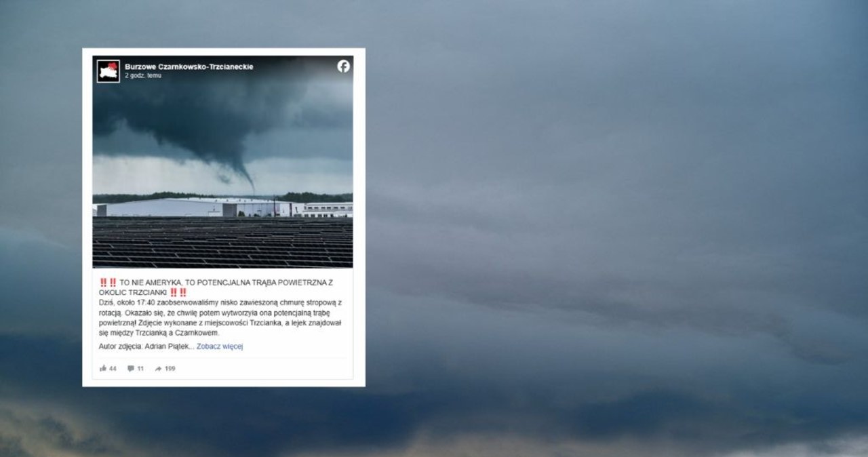868x457 pixels.
Task: Click the 11 comments count
Action: tap(140, 369)
